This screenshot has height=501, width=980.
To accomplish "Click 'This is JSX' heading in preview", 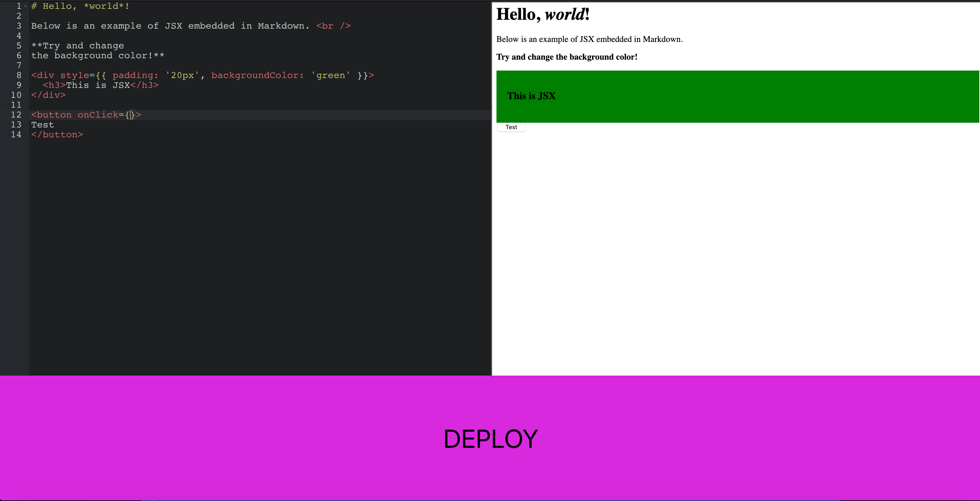I will pyautogui.click(x=531, y=96).
